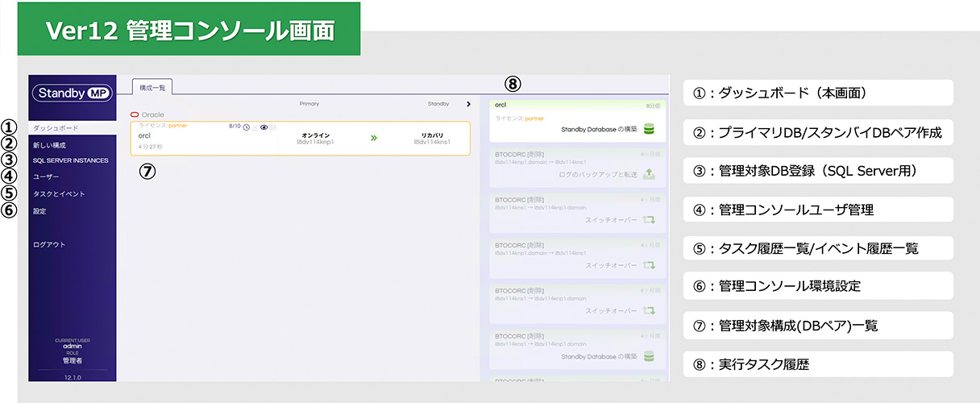
Task: Open the 構成一覧 tab
Action: (147, 86)
